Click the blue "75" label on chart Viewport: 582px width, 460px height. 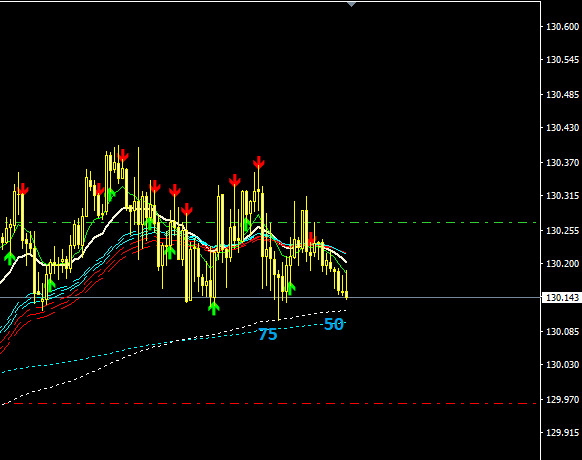coord(268,335)
